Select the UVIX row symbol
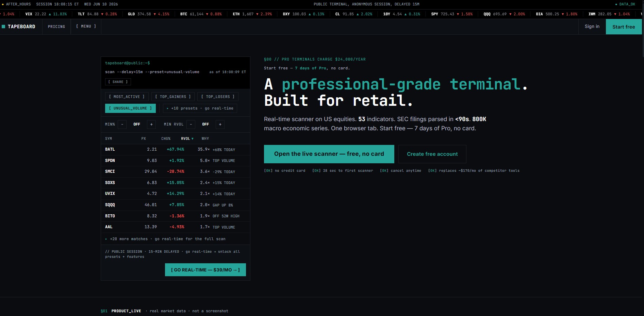Viewport: 644px width, 316px height. pyautogui.click(x=110, y=194)
